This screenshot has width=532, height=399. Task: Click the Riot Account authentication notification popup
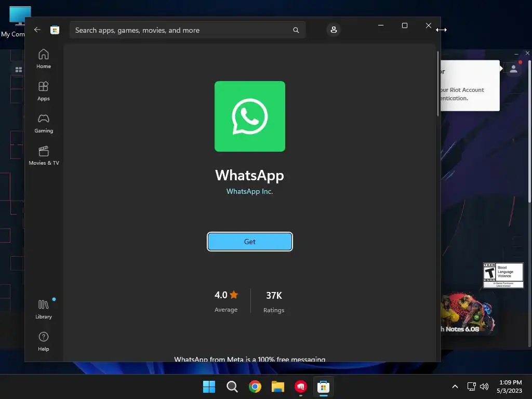[x=470, y=86]
